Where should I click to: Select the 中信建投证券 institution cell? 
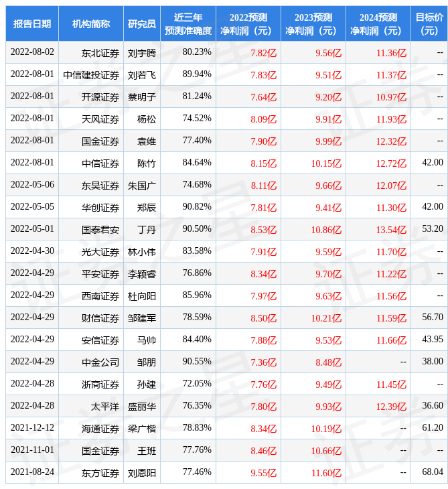pos(90,75)
